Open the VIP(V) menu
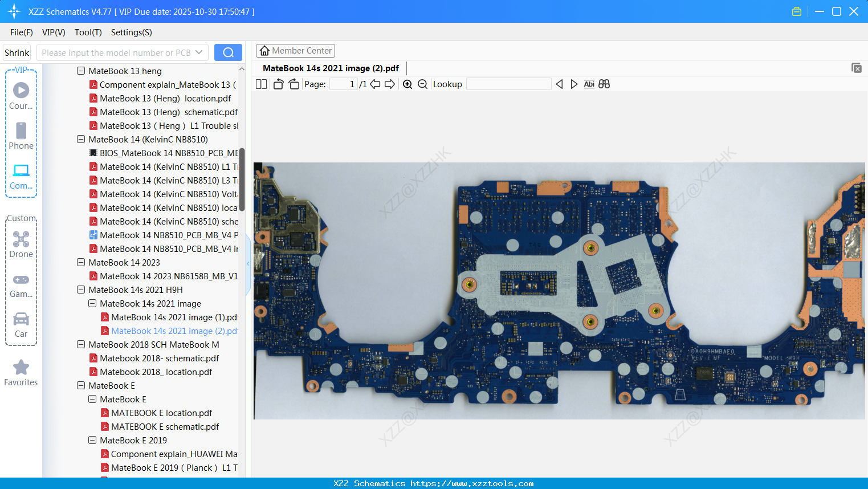The image size is (868, 489). pos(54,32)
